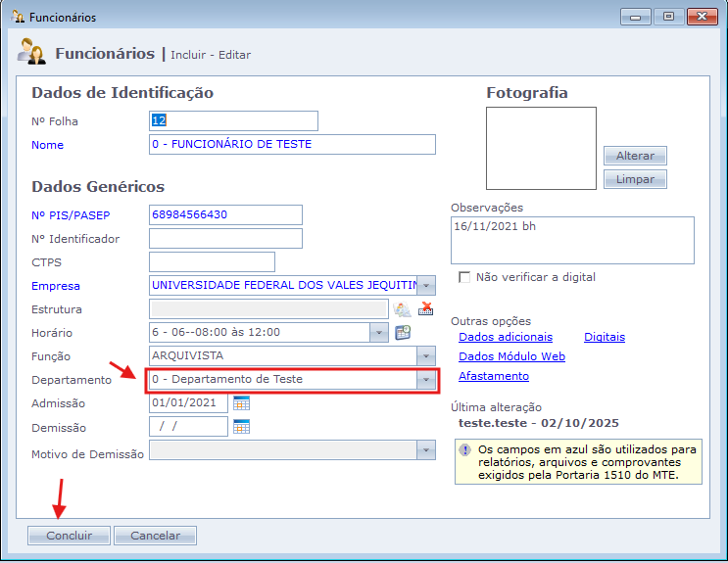Expand the Empresa dropdown
Screen dimensions: 728x563
point(426,286)
